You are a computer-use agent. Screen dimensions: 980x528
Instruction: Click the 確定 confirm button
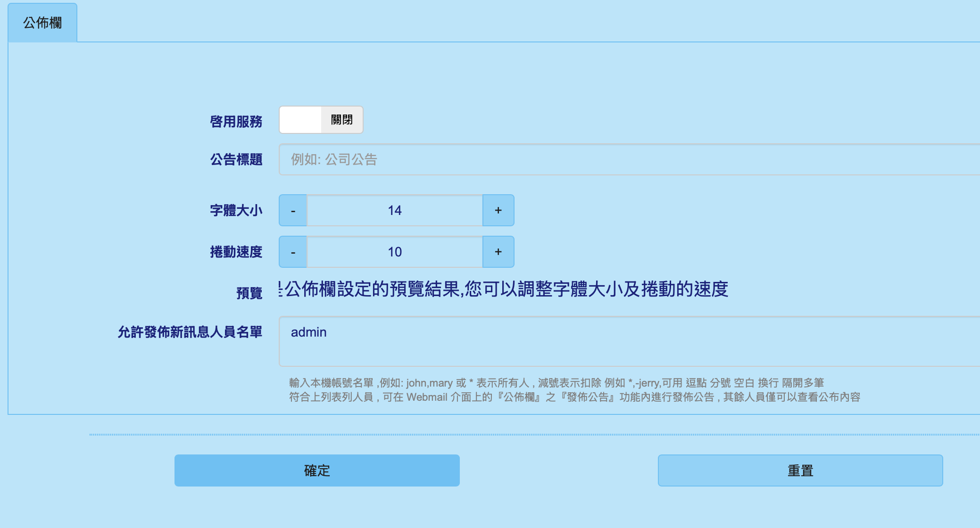(317, 470)
